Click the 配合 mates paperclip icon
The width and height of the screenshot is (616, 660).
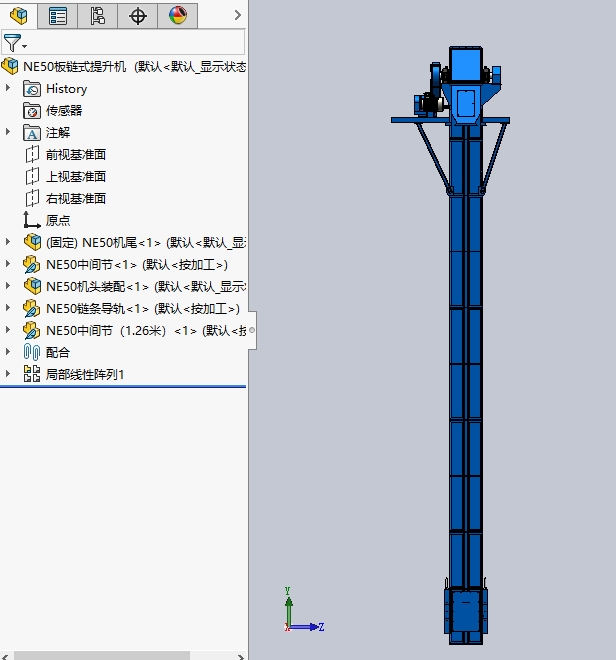(x=32, y=352)
